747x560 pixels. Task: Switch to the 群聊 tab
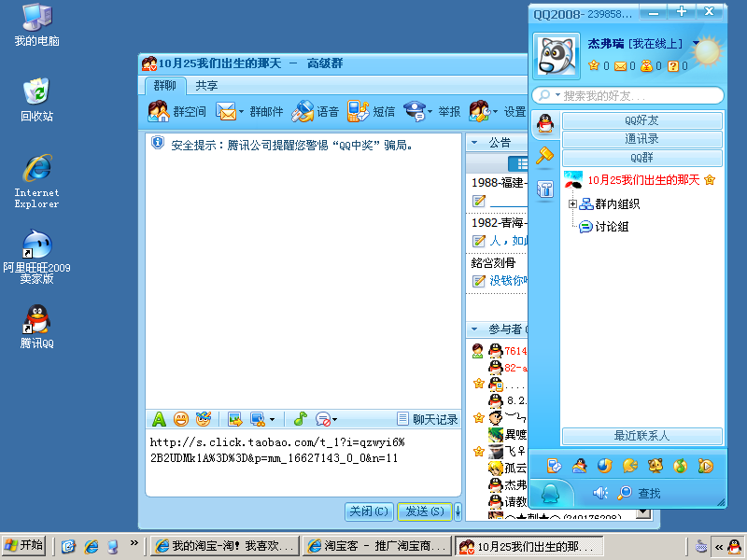tap(165, 86)
